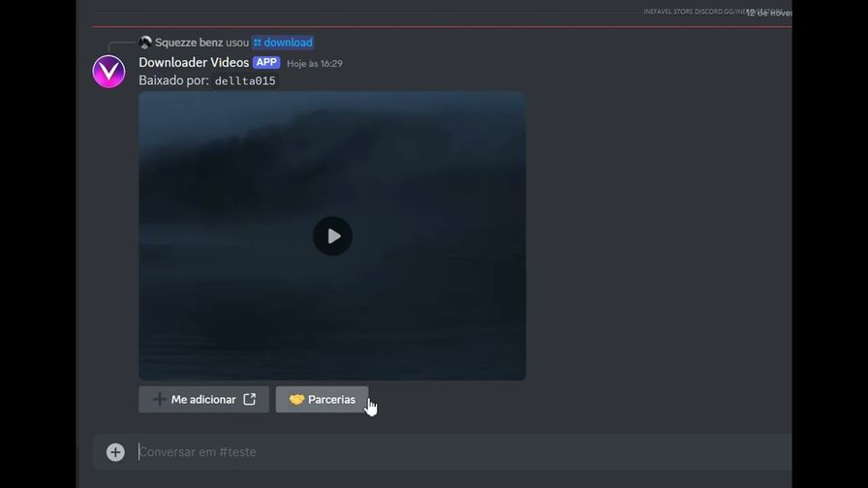Open the video thumbnail preview
The width and height of the screenshot is (868, 488).
pyautogui.click(x=332, y=235)
